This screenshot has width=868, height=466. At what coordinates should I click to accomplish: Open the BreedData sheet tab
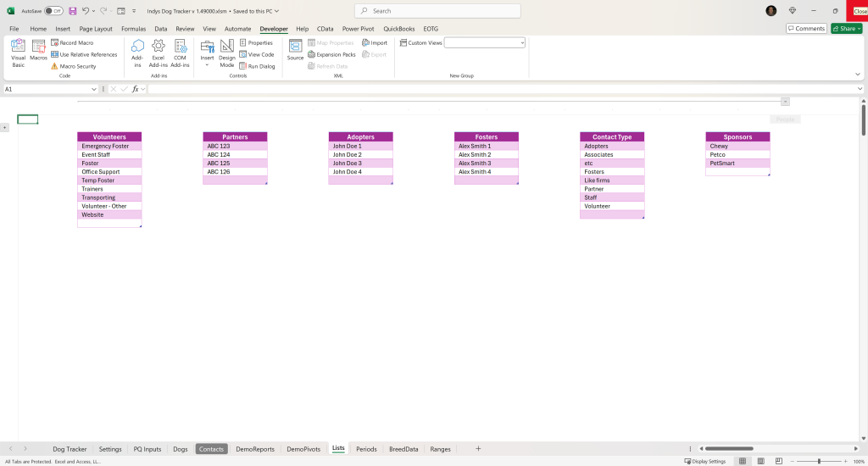(x=403, y=449)
